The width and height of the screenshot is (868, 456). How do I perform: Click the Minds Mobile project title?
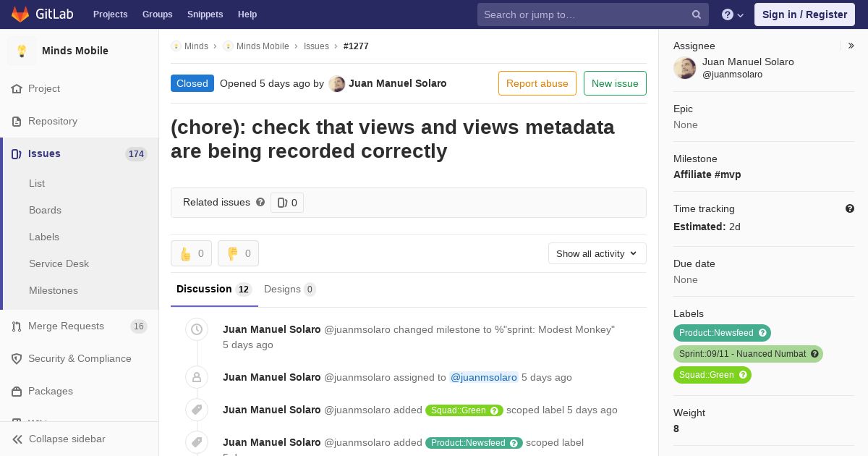click(75, 51)
